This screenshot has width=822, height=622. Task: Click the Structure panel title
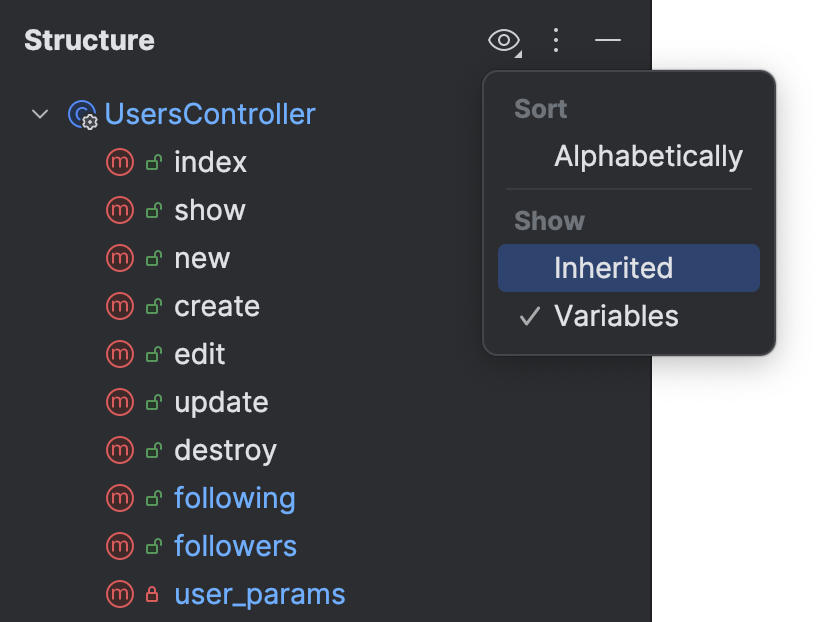pyautogui.click(x=87, y=40)
